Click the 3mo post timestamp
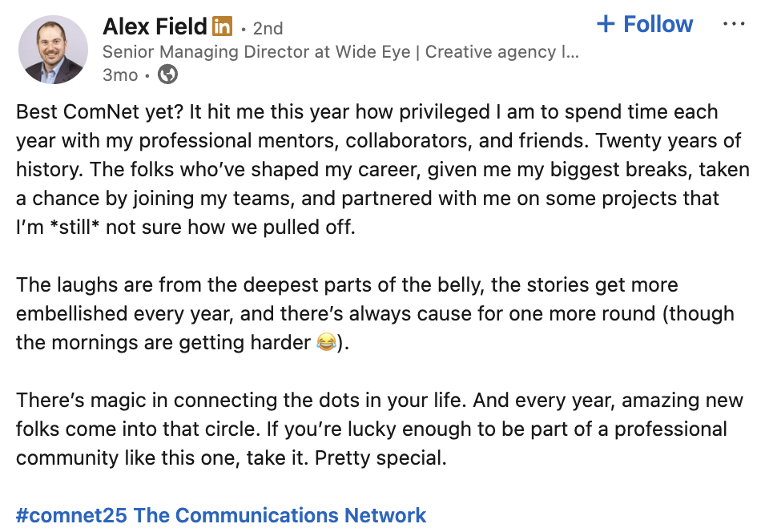769x532 pixels. point(120,75)
